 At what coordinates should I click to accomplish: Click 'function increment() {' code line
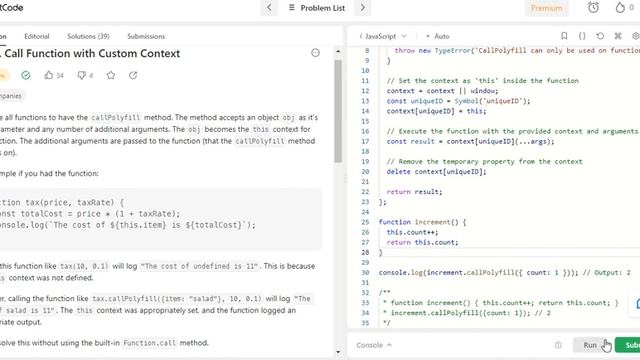(422, 222)
